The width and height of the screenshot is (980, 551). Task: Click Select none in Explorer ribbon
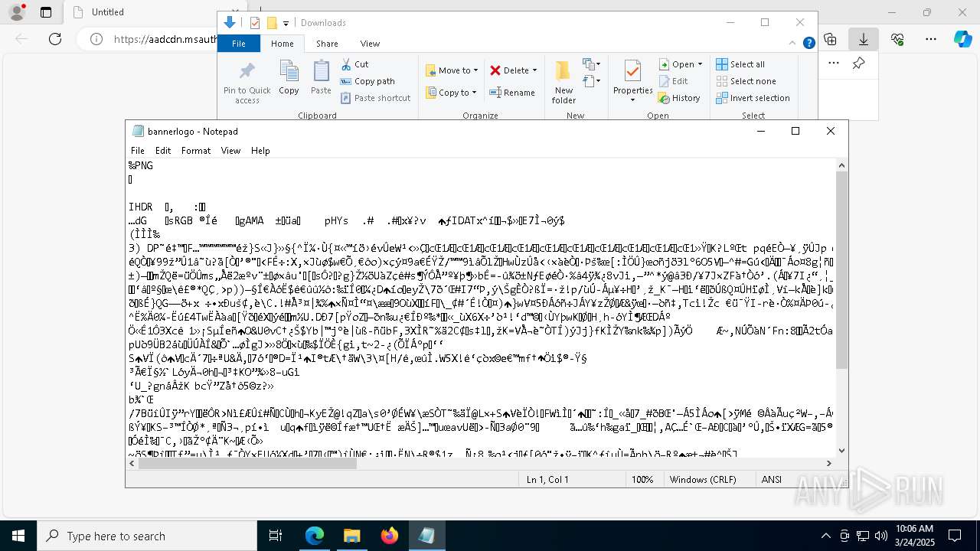coord(746,81)
